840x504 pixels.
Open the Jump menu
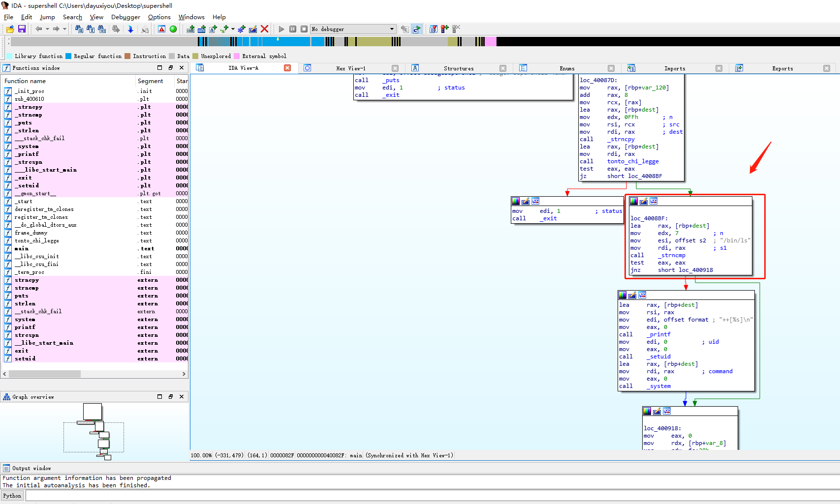tap(47, 17)
